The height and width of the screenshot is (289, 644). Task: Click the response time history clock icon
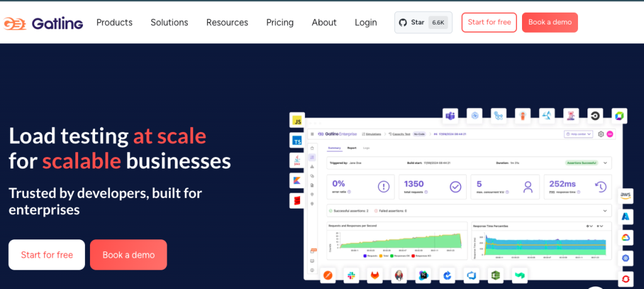point(601,187)
